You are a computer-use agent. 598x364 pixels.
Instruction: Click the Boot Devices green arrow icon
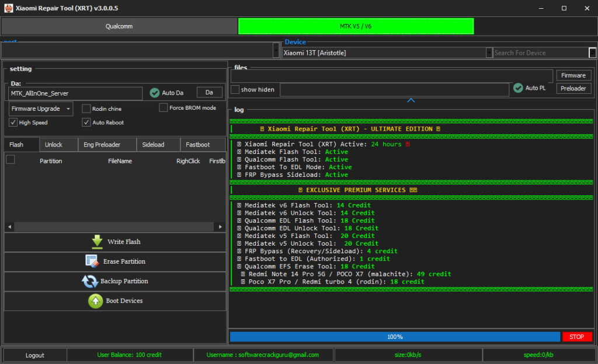tap(95, 301)
